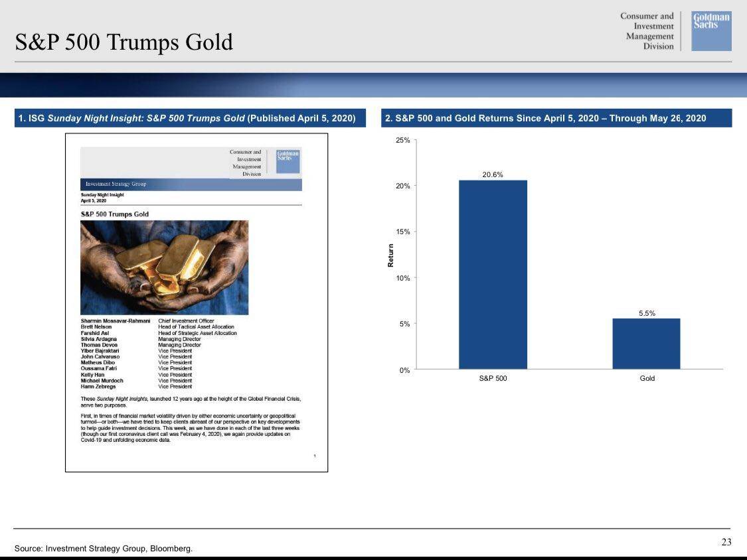Select name 'Thomas Devos'
This screenshot has height=560, width=747.
pos(99,345)
